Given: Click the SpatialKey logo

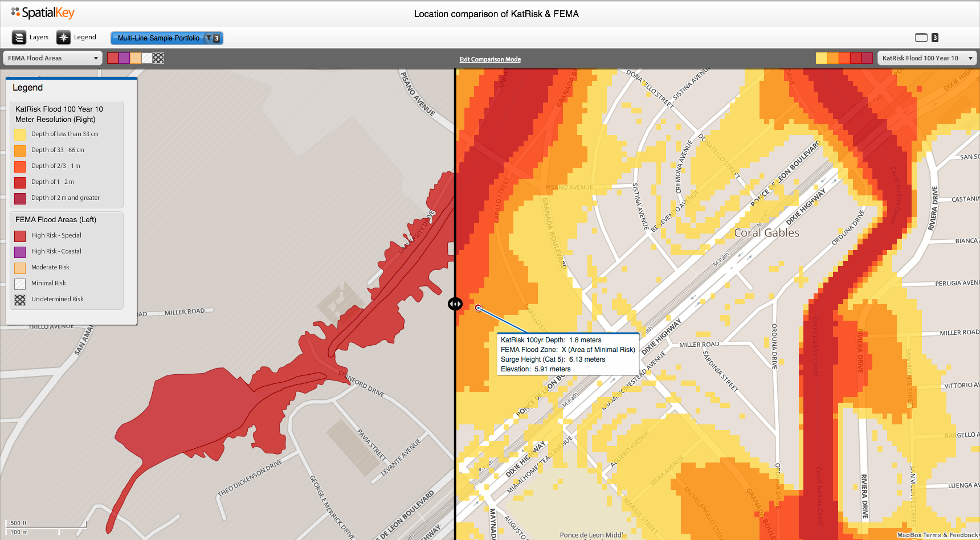Looking at the screenshot, I should tap(43, 13).
